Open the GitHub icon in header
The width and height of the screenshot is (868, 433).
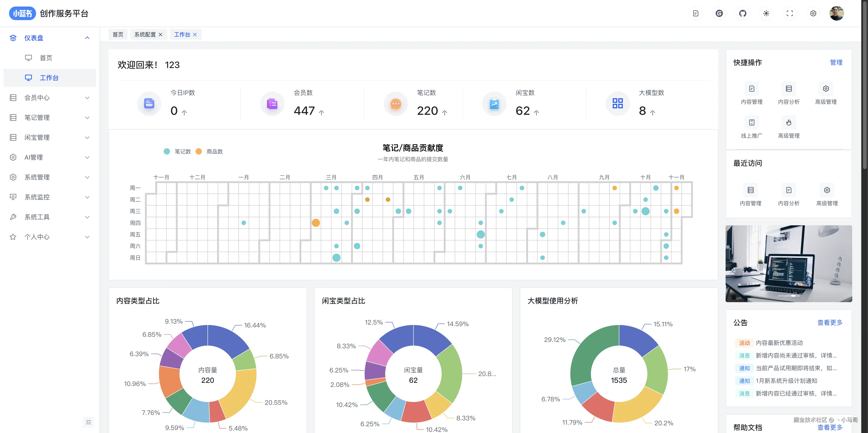[743, 14]
